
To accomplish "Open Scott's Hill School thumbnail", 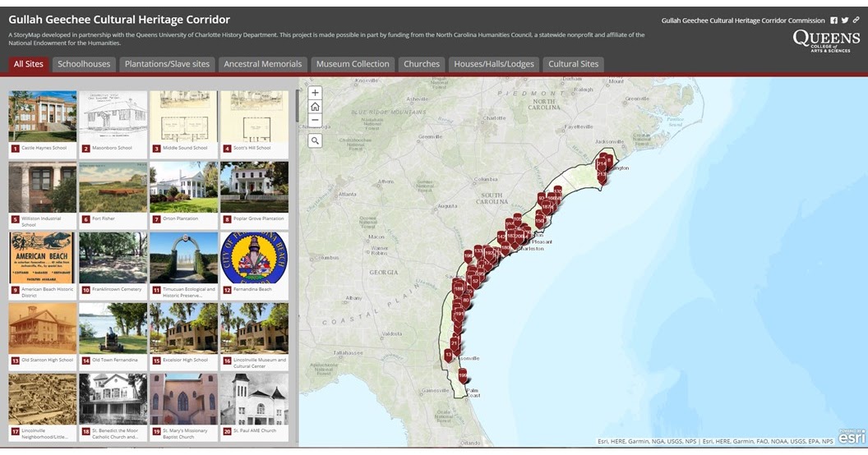I will (255, 124).
